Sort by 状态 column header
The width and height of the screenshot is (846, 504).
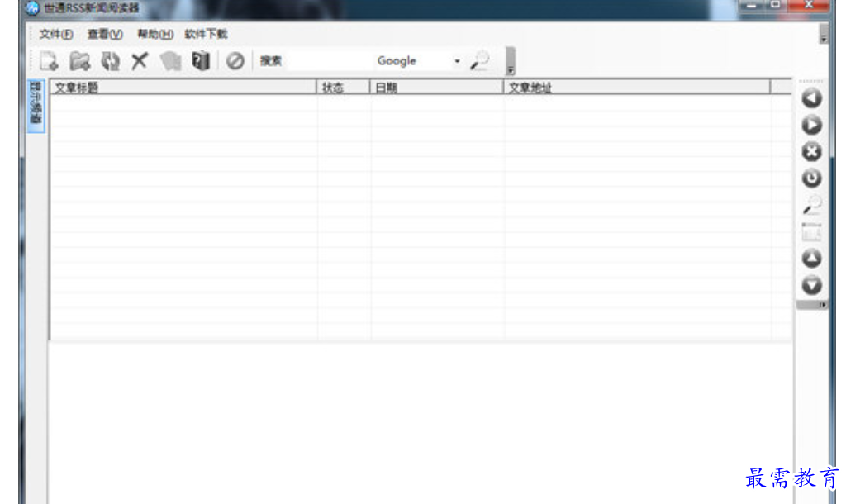coord(344,88)
